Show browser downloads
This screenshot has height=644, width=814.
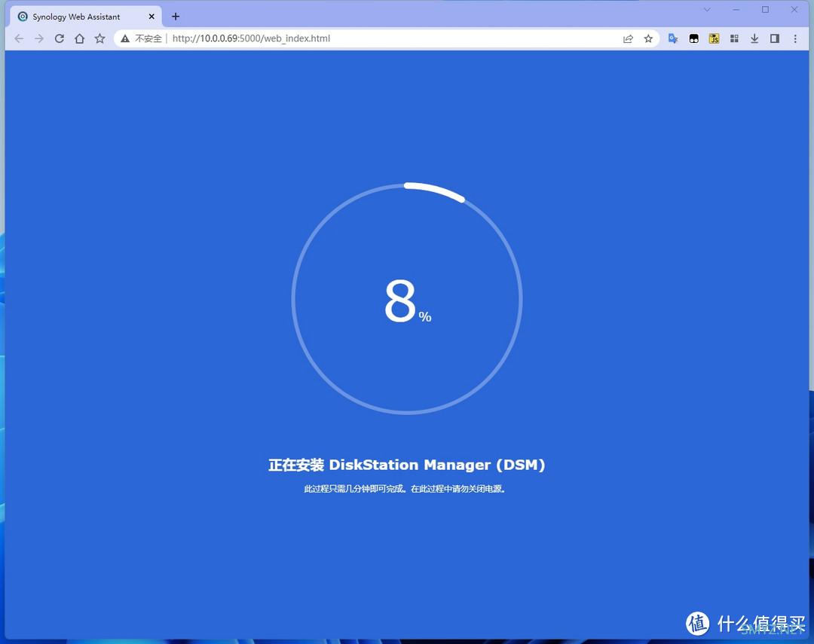coord(754,38)
